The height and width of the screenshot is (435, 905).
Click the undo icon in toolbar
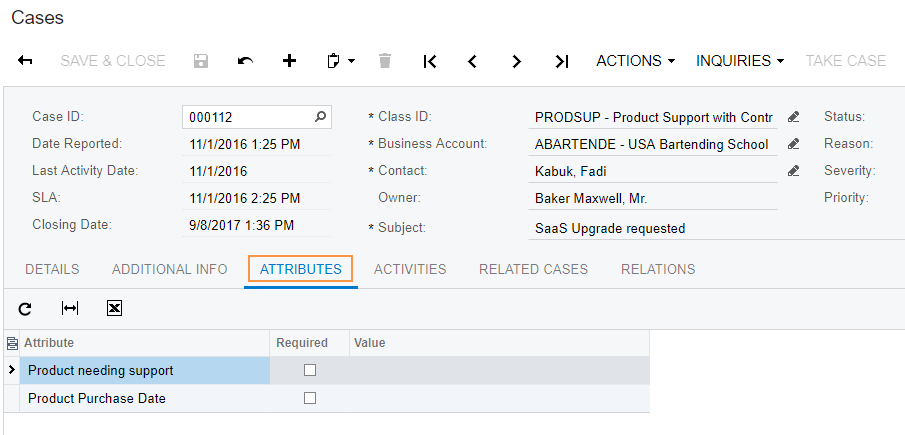tap(245, 61)
